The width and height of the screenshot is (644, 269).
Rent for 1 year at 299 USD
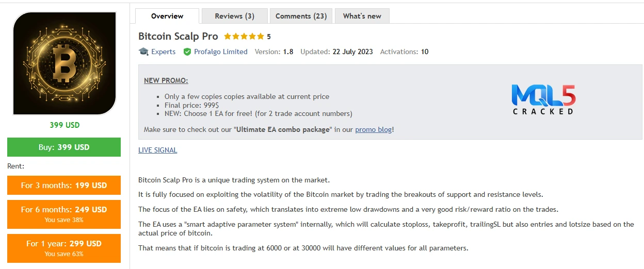pos(64,248)
